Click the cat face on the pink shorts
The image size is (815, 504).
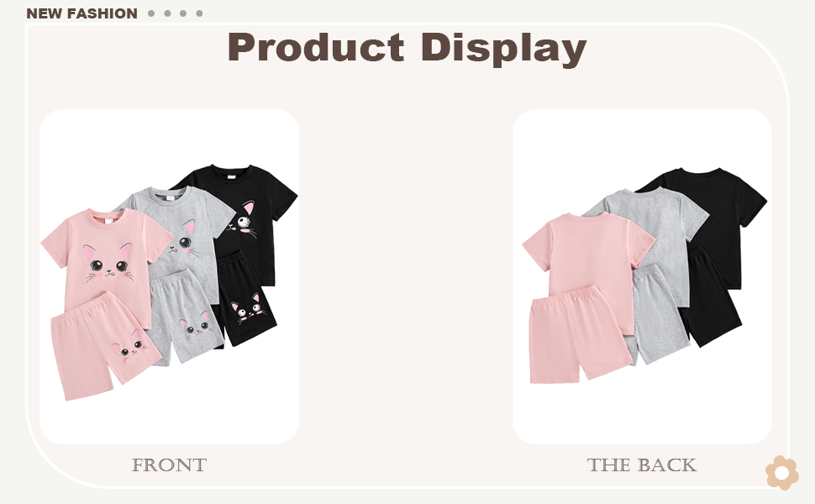pyautogui.click(x=129, y=347)
